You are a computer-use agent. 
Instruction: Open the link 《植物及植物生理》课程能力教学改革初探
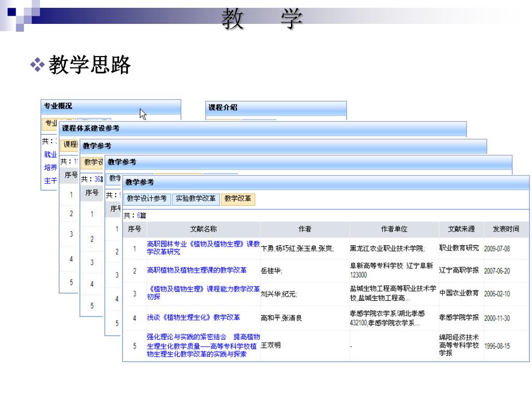pyautogui.click(x=203, y=293)
